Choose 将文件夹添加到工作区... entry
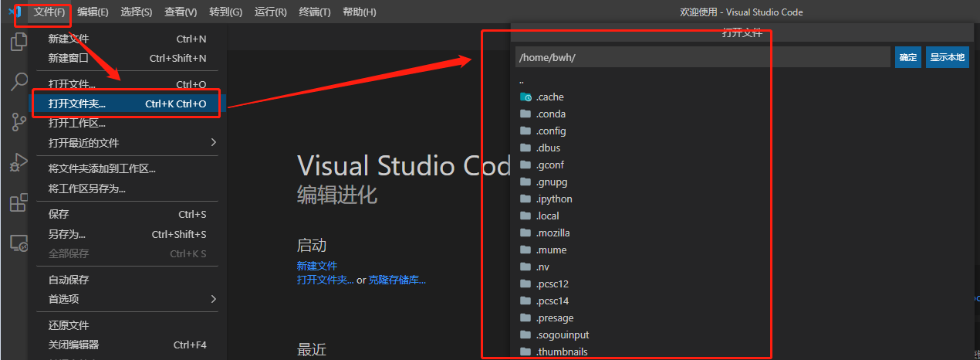The width and height of the screenshot is (980, 360). [127, 168]
